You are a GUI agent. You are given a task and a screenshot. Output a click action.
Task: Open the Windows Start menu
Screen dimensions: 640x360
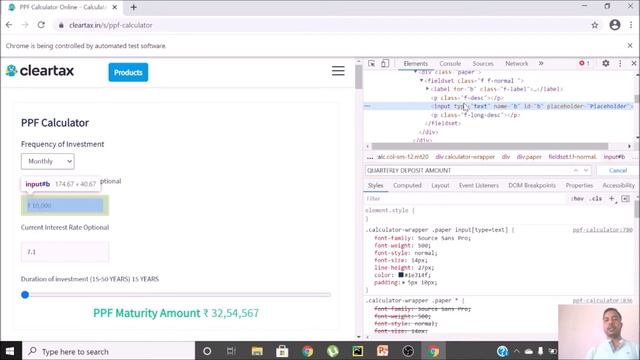coord(10,351)
